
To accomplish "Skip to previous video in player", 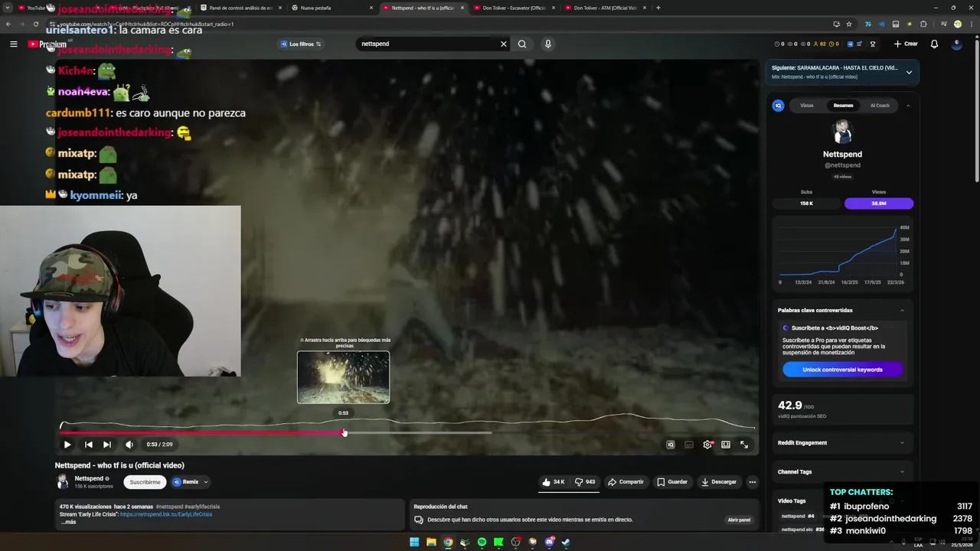I will (89, 445).
